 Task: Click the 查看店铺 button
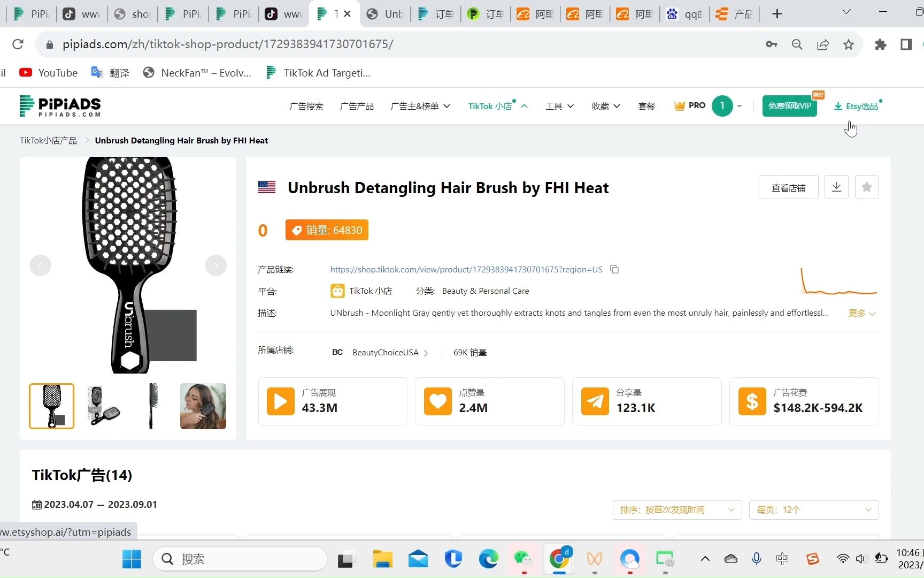point(788,187)
